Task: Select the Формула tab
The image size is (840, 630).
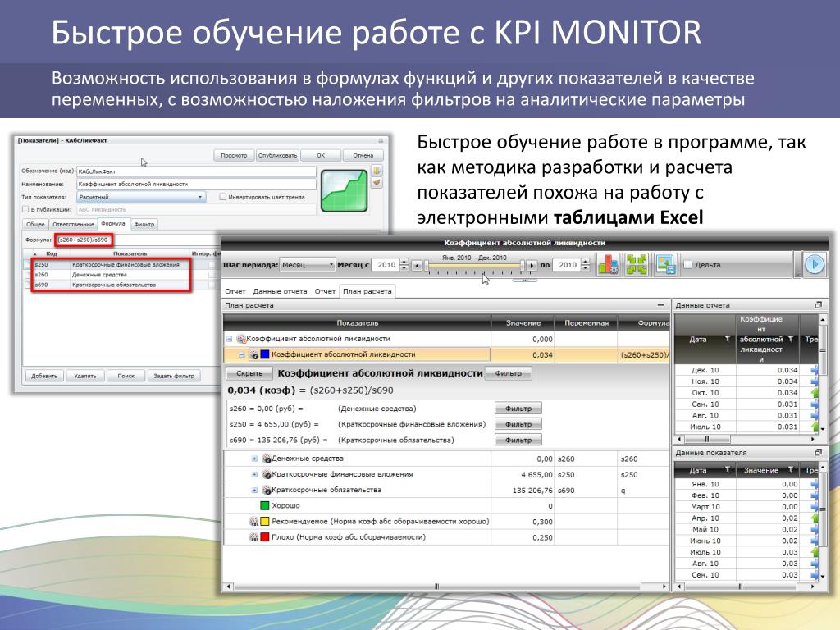Action: pyautogui.click(x=113, y=224)
